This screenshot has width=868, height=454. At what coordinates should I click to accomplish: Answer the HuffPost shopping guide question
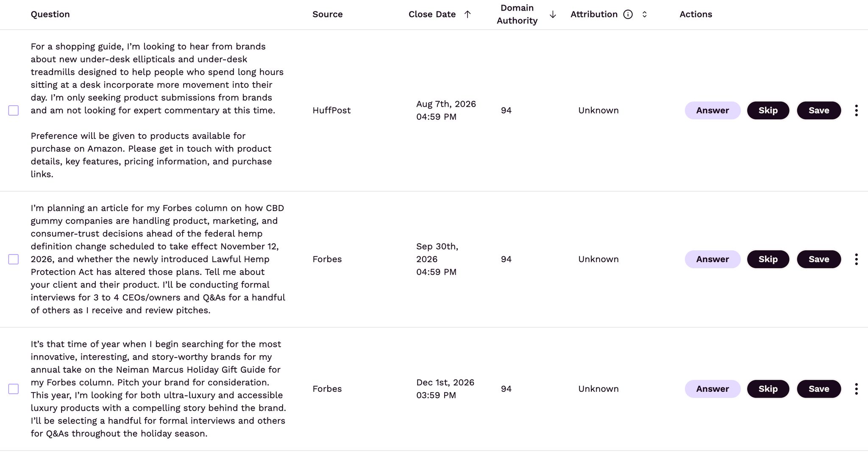(x=712, y=111)
